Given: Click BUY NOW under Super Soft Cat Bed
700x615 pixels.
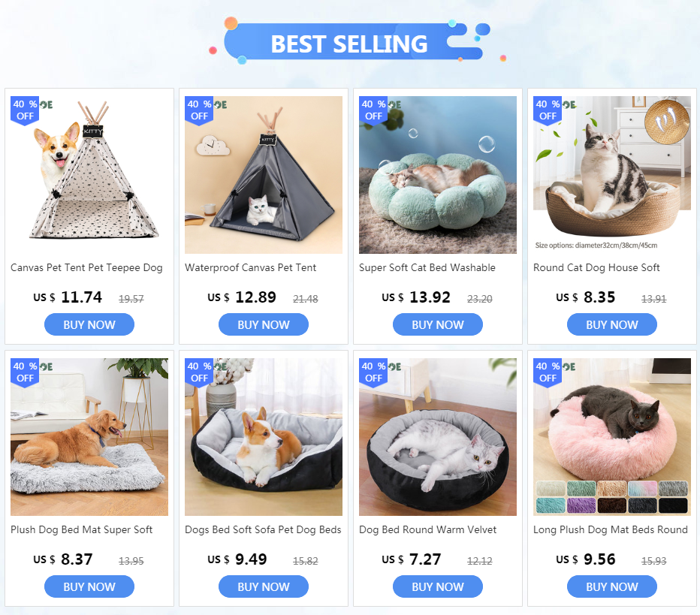Looking at the screenshot, I should point(437,324).
